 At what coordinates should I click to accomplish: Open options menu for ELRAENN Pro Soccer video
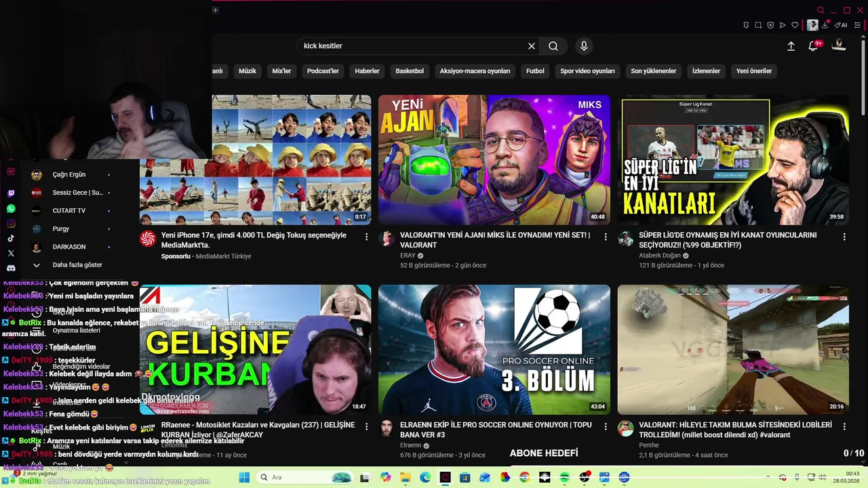coord(606,426)
